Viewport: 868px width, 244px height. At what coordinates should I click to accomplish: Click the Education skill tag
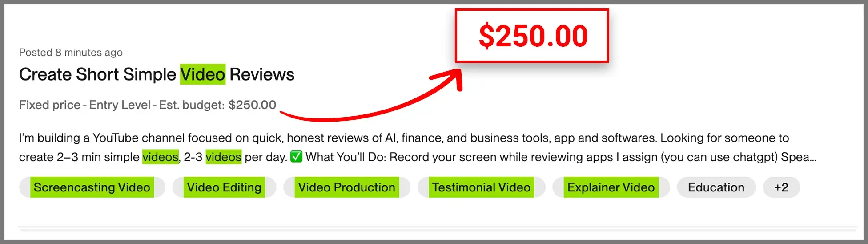(x=716, y=187)
